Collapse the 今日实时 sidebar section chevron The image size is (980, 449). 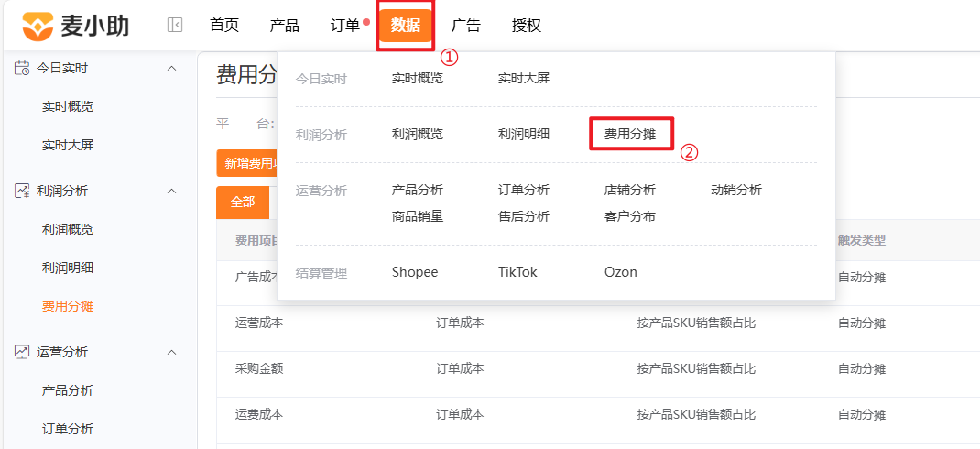(172, 68)
